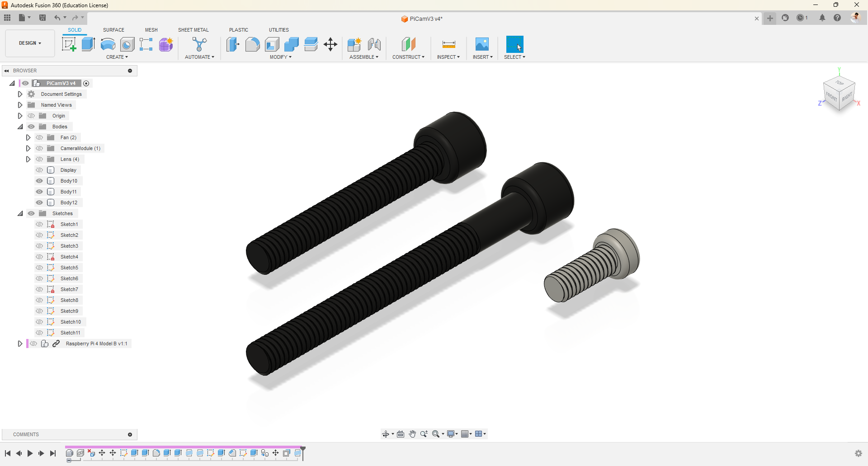The width and height of the screenshot is (868, 466).
Task: Play the timeline
Action: (30, 453)
